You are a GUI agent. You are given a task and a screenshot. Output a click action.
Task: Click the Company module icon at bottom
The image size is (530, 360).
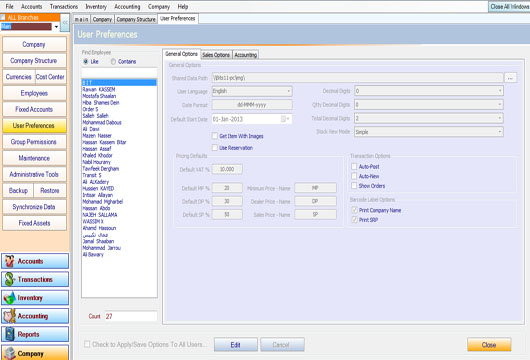pyautogui.click(x=9, y=354)
